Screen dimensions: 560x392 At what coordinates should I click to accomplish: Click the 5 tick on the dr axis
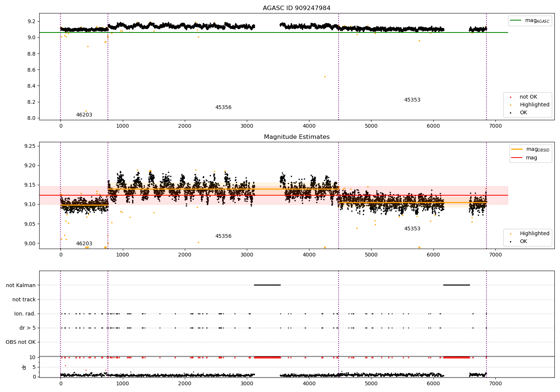click(34, 367)
